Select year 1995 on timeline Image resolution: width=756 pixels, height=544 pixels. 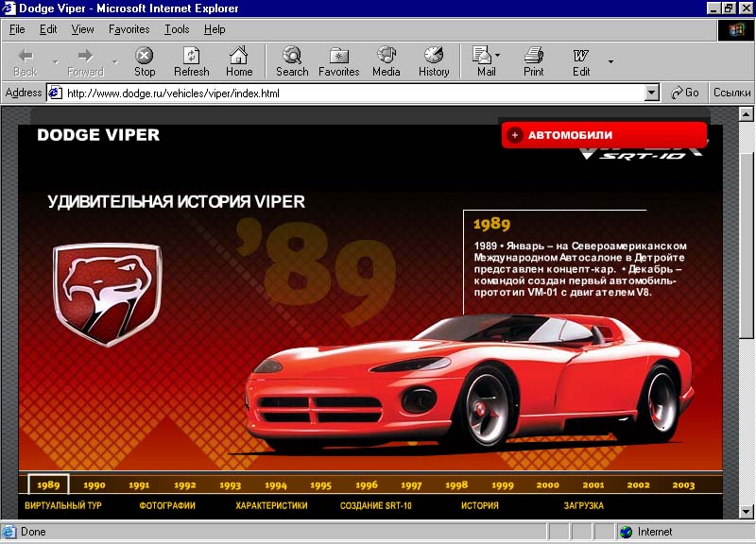(x=320, y=484)
